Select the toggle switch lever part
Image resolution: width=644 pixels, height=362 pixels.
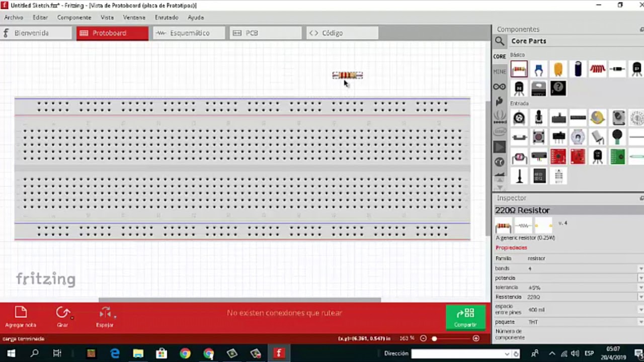click(x=538, y=118)
